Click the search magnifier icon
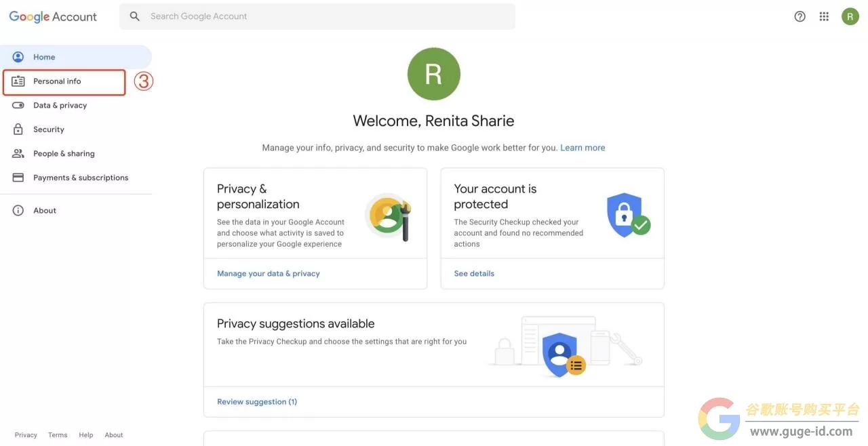 pos(135,16)
